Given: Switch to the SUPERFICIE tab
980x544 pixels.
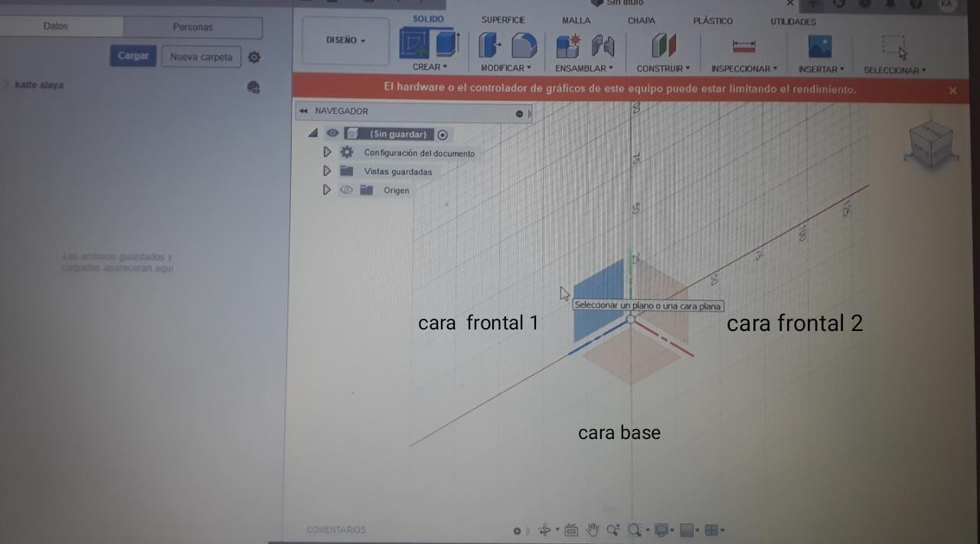Looking at the screenshot, I should point(503,20).
